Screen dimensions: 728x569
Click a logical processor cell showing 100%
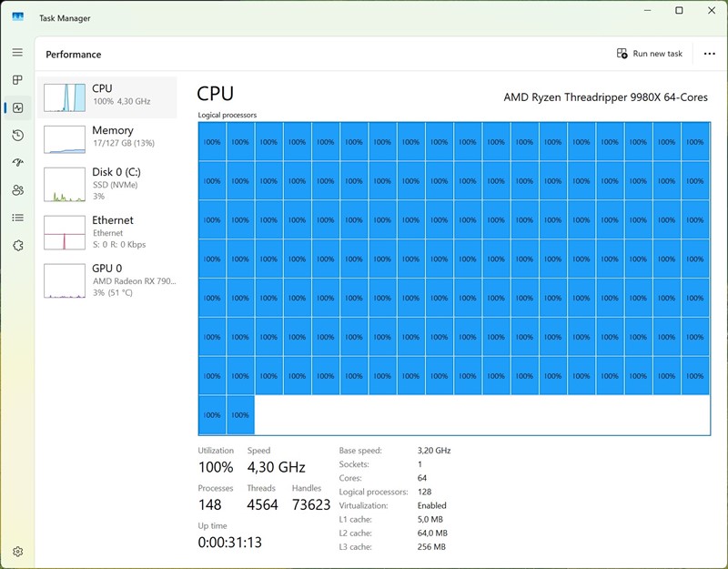(211, 142)
